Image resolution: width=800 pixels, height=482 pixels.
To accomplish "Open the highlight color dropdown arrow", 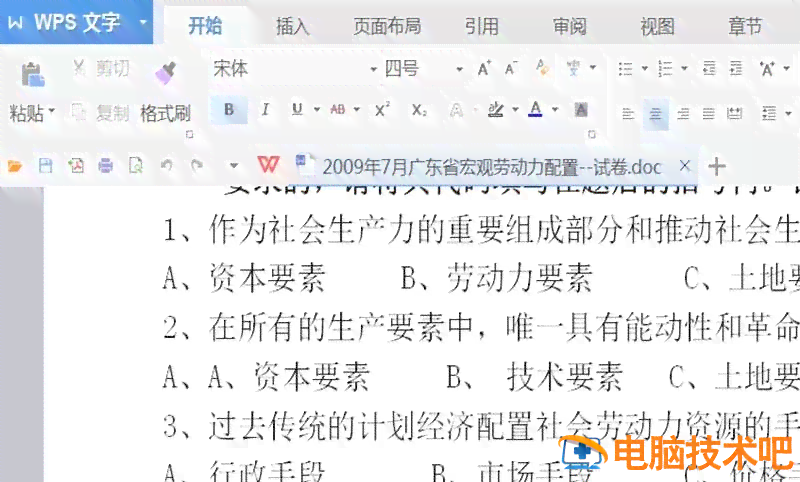I will tap(515, 109).
